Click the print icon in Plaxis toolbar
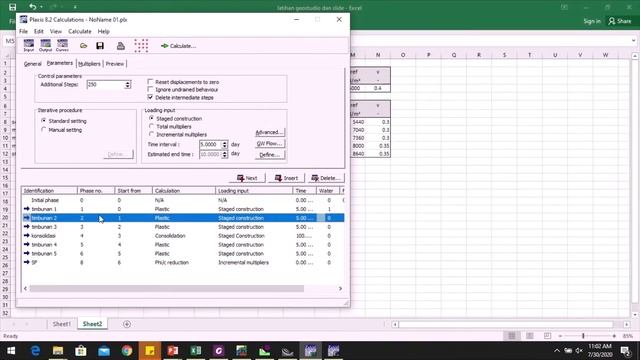Image resolution: width=640 pixels, height=360 pixels. point(120,46)
